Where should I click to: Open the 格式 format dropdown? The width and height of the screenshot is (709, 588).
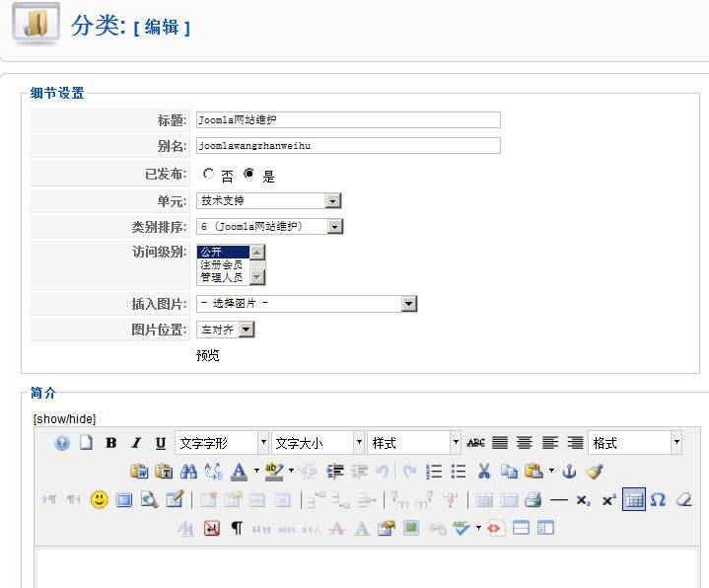tap(635, 442)
